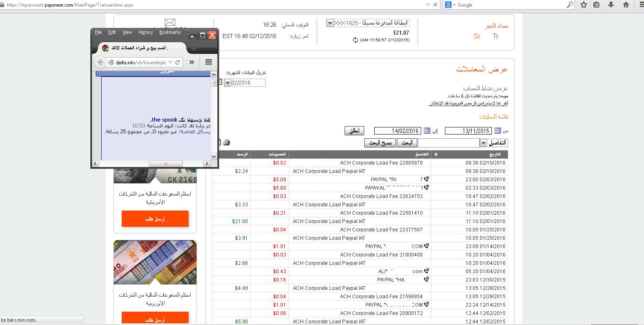
Task: Refresh the card balance with circular arrows icon
Action: [x=355, y=40]
